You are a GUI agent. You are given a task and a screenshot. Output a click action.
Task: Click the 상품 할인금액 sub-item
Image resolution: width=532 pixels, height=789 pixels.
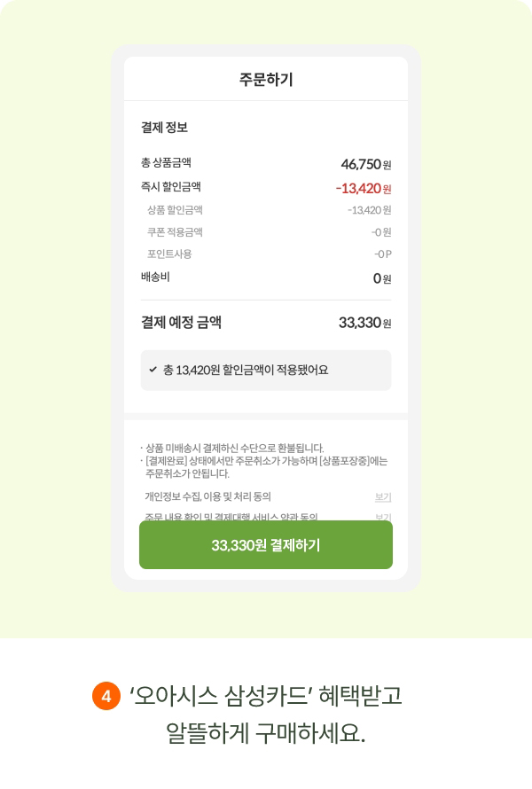175,210
